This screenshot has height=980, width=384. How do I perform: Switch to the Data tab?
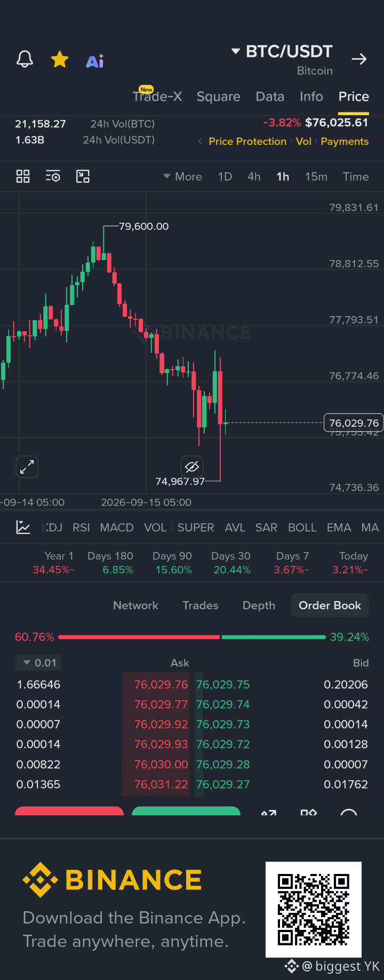click(270, 96)
